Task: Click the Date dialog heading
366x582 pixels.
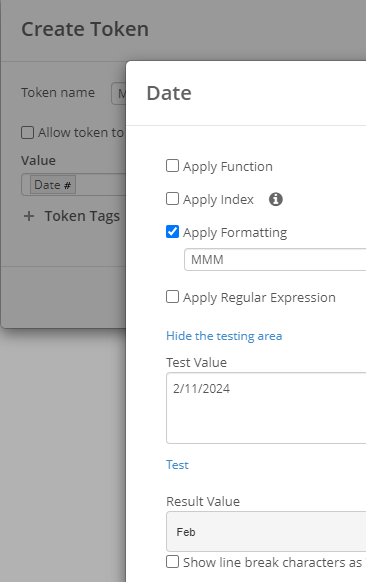Action: coord(169,93)
